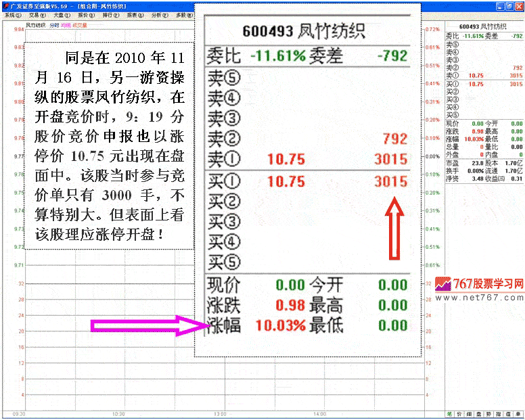Click the 分时 chart legend label

pyautogui.click(x=55, y=25)
